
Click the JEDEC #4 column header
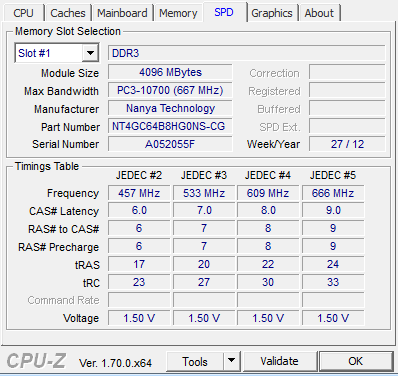(x=268, y=175)
